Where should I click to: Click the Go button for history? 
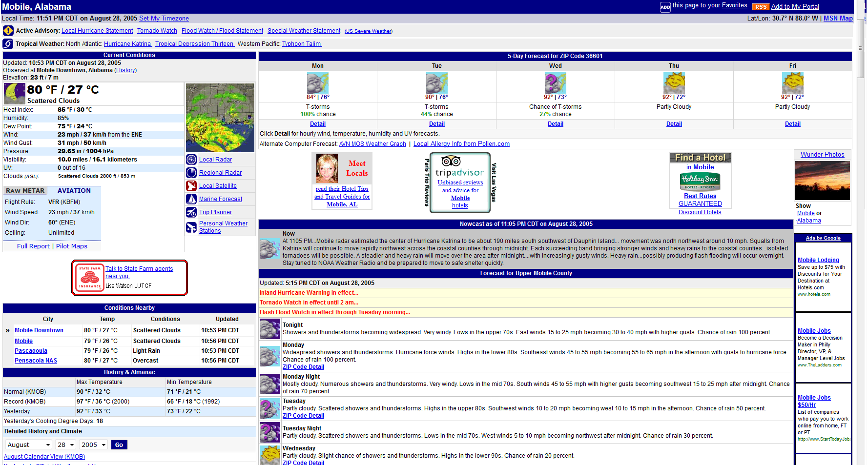119,445
